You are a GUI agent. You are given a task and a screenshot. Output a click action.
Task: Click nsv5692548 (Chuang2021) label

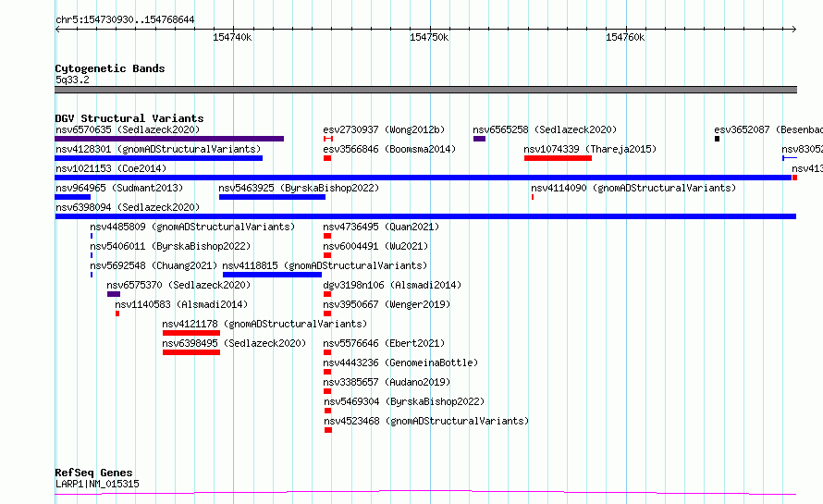154,265
